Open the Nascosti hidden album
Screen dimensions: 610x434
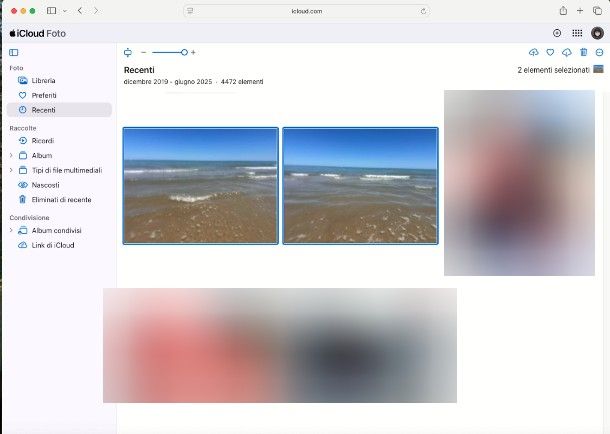45,185
